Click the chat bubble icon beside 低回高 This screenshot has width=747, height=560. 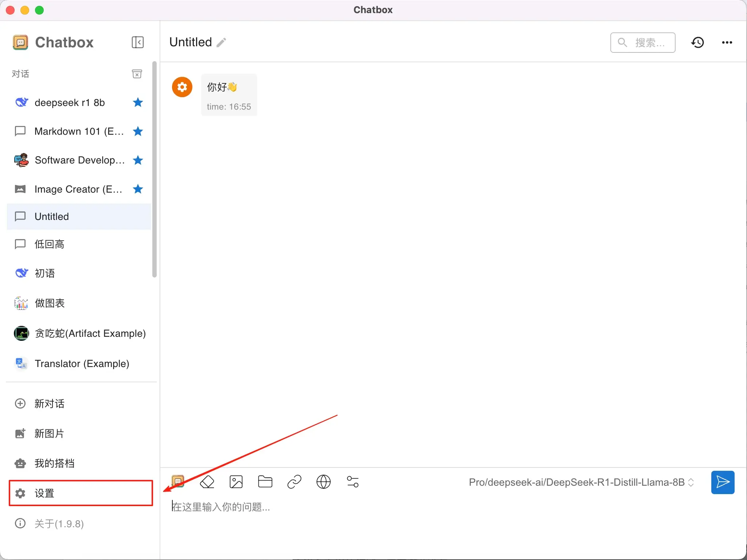pos(20,244)
